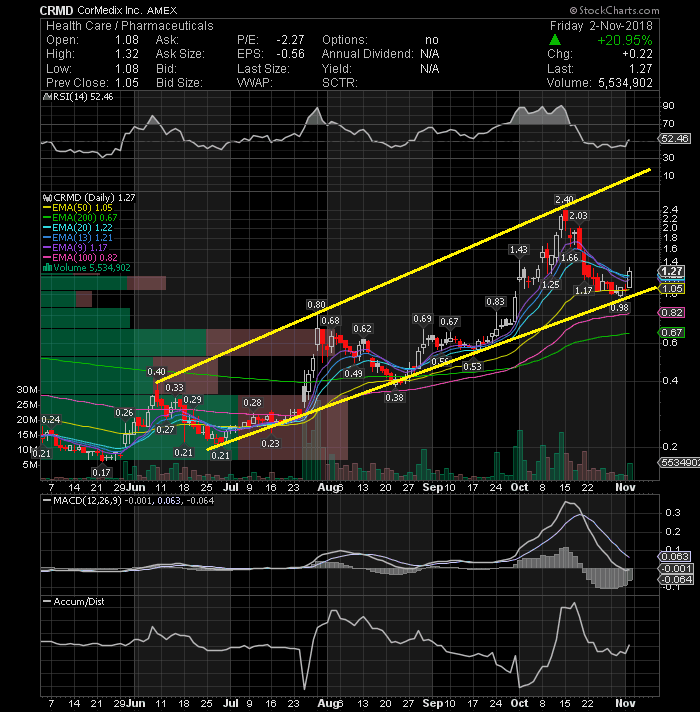Click the Sep label on bottom time axis
Viewport: 700px width, 712px height.
pos(432,703)
